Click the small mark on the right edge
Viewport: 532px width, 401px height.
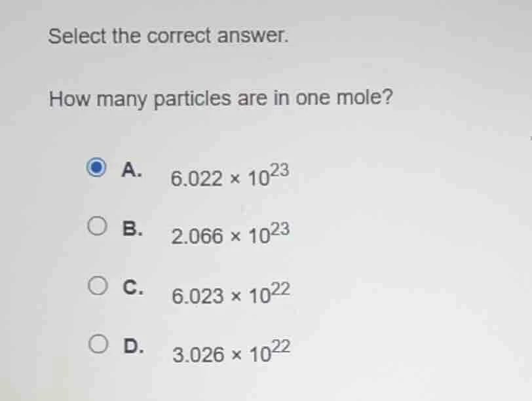[x=529, y=138]
